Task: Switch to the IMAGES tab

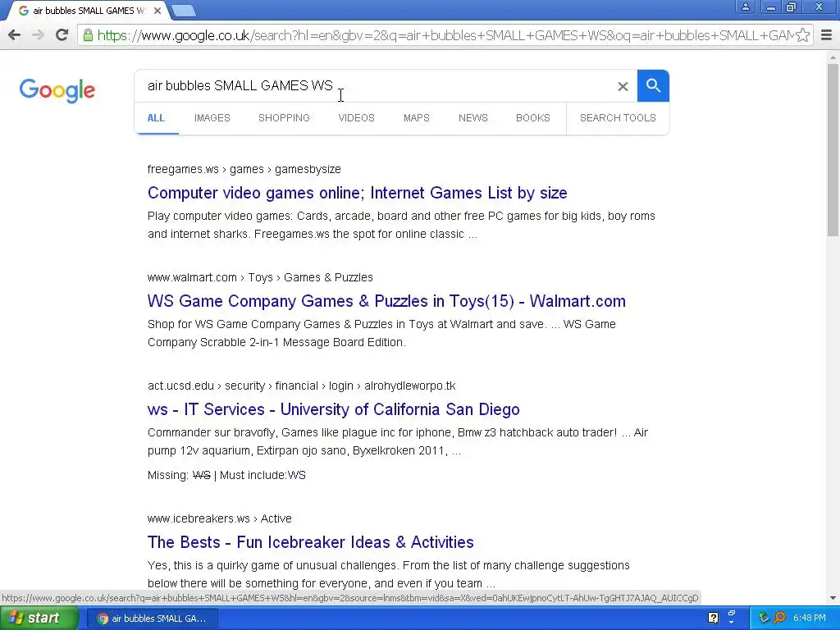Action: [x=212, y=118]
